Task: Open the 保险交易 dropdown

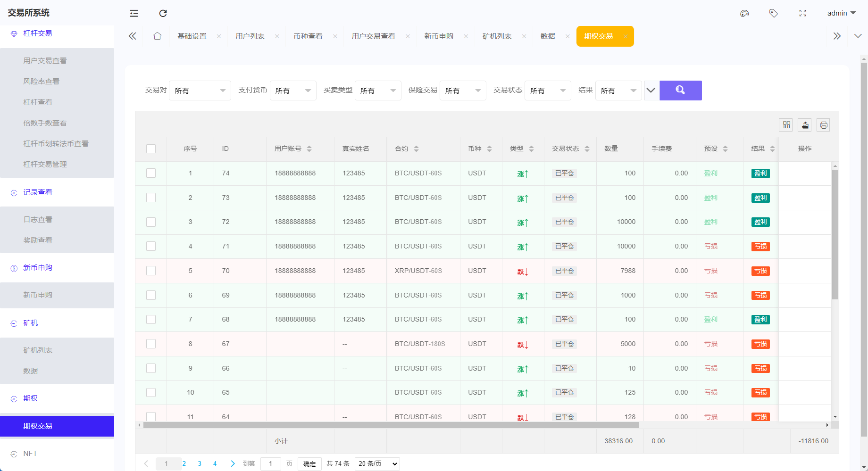Action: [x=463, y=91]
